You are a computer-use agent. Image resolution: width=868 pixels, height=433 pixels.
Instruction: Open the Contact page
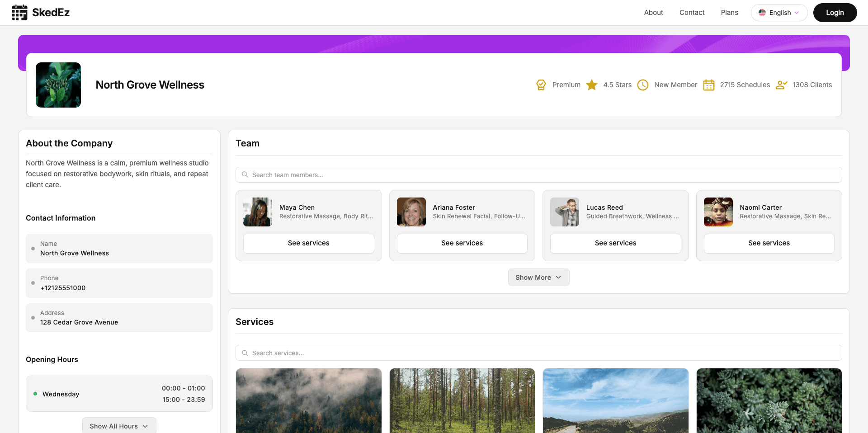click(x=692, y=13)
